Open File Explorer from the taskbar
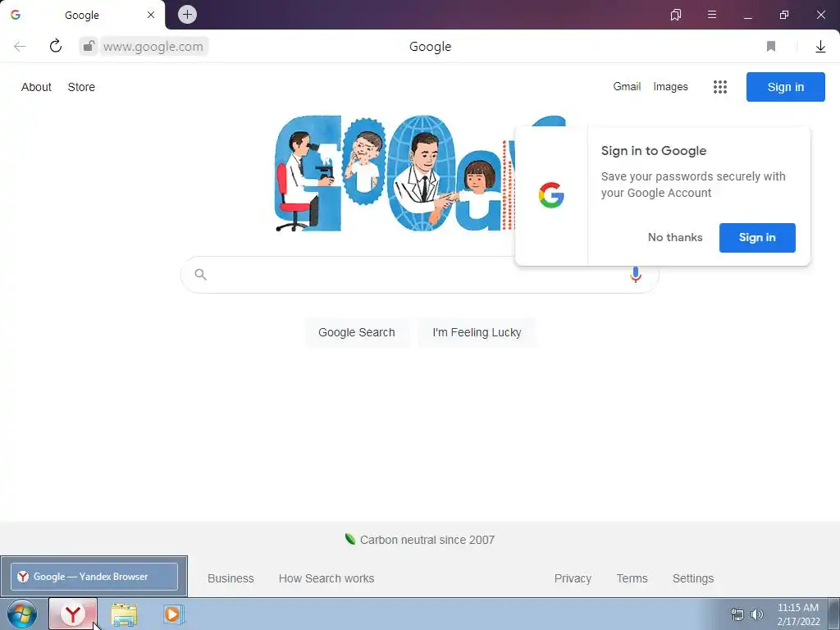Image resolution: width=840 pixels, height=630 pixels. 124,614
